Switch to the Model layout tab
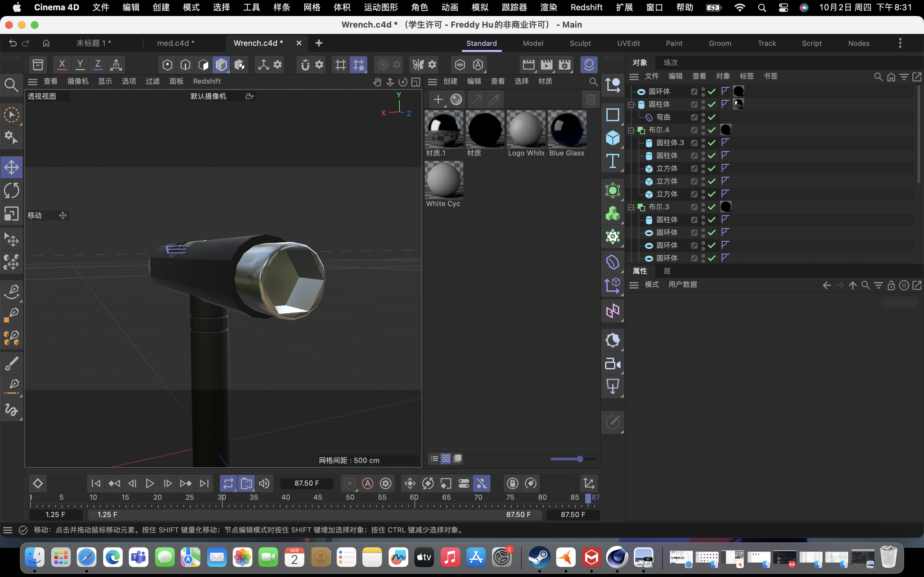Viewport: 924px width, 577px height. point(533,43)
